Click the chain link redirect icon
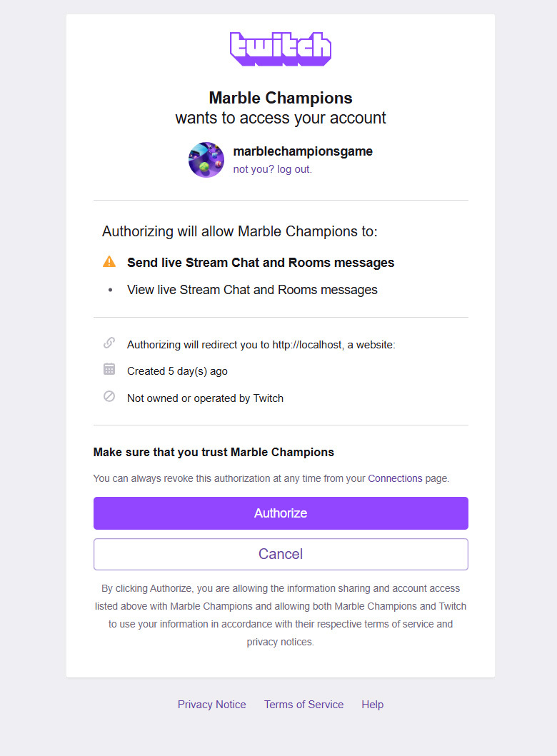Screen dimensions: 557x756 coord(109,343)
